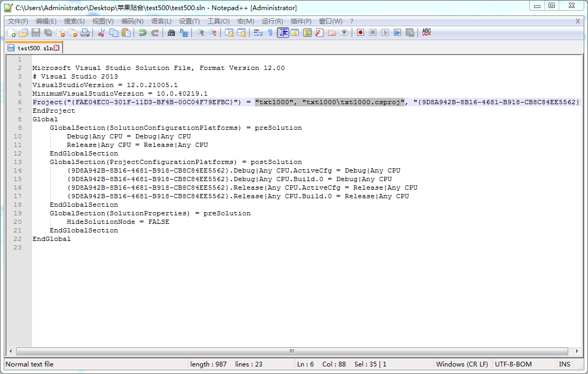588x374 pixels.
Task: Open the 视图(V) menu
Action: tap(103, 21)
